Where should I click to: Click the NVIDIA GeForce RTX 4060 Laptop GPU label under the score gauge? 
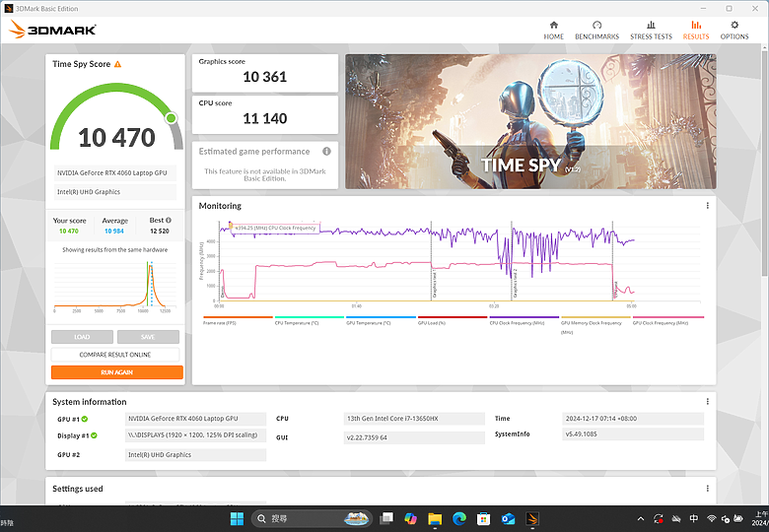click(x=114, y=173)
